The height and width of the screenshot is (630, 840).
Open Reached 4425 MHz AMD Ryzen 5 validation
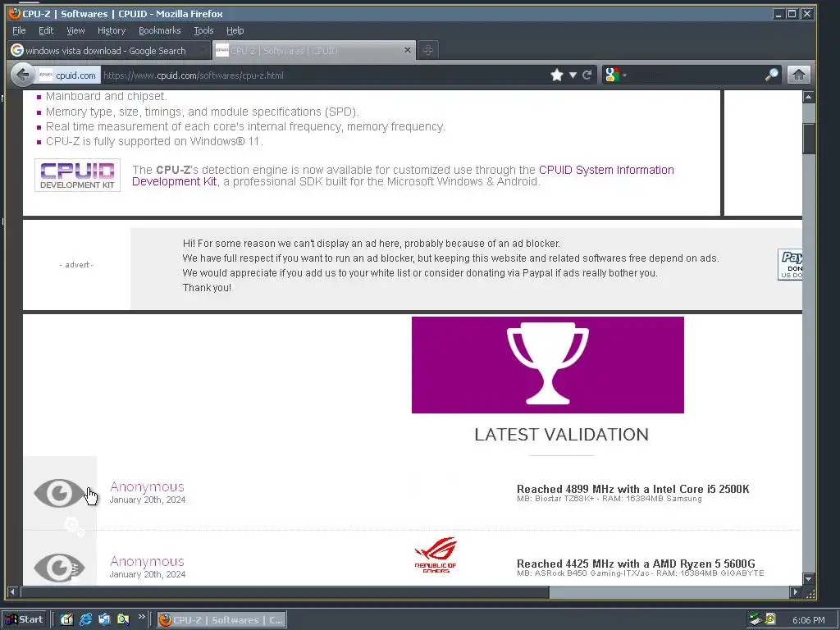pos(636,563)
